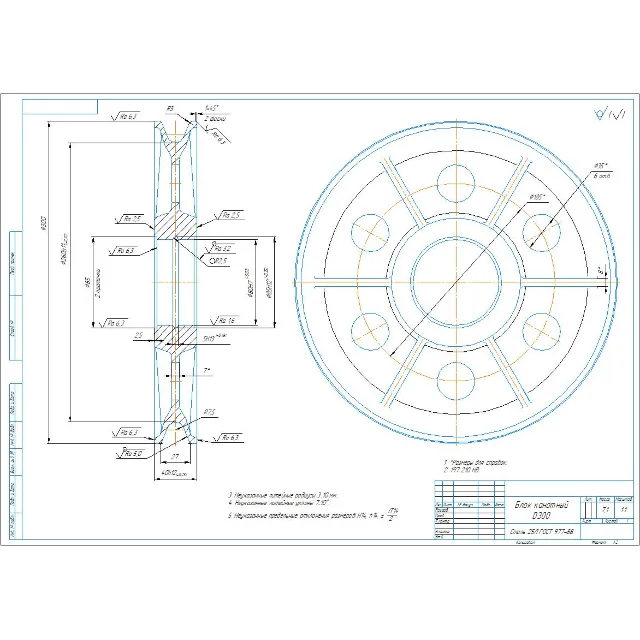The image size is (640, 640).
Task: Click the bottommost lightening hole on the front view
Action: pos(456,381)
